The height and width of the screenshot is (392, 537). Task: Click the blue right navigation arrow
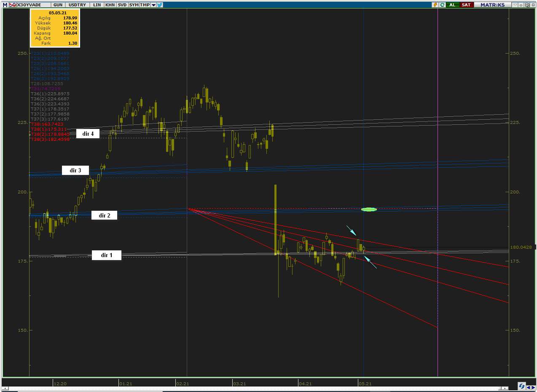point(534,387)
